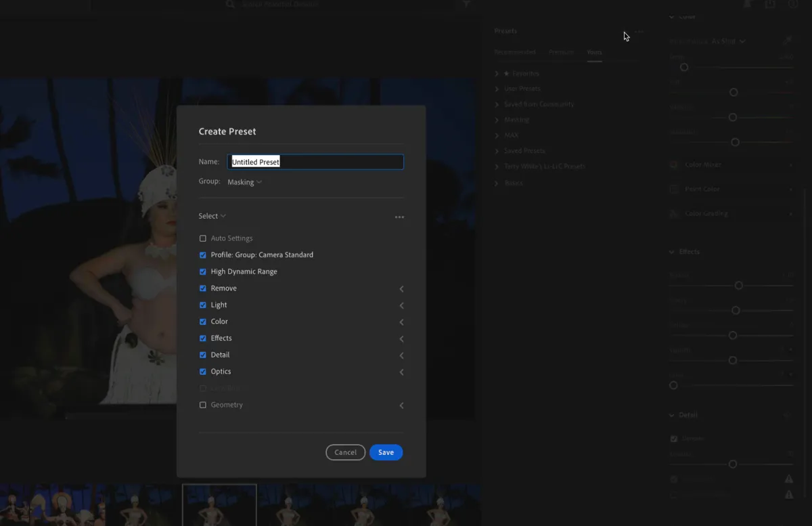The width and height of the screenshot is (812, 526).
Task: Open the Group dropdown showing Masking
Action: [244, 181]
